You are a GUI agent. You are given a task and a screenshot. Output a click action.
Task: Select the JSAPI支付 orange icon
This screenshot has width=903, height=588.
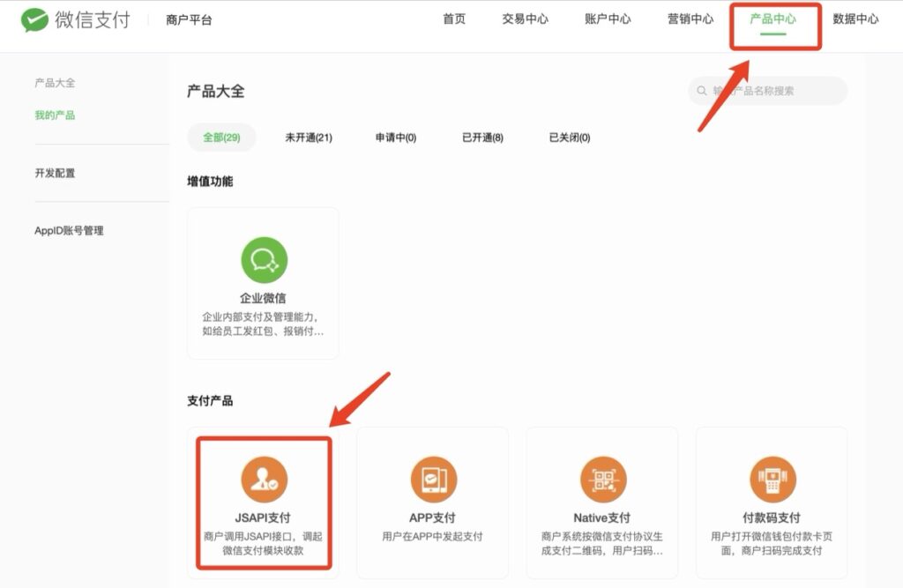tap(264, 480)
